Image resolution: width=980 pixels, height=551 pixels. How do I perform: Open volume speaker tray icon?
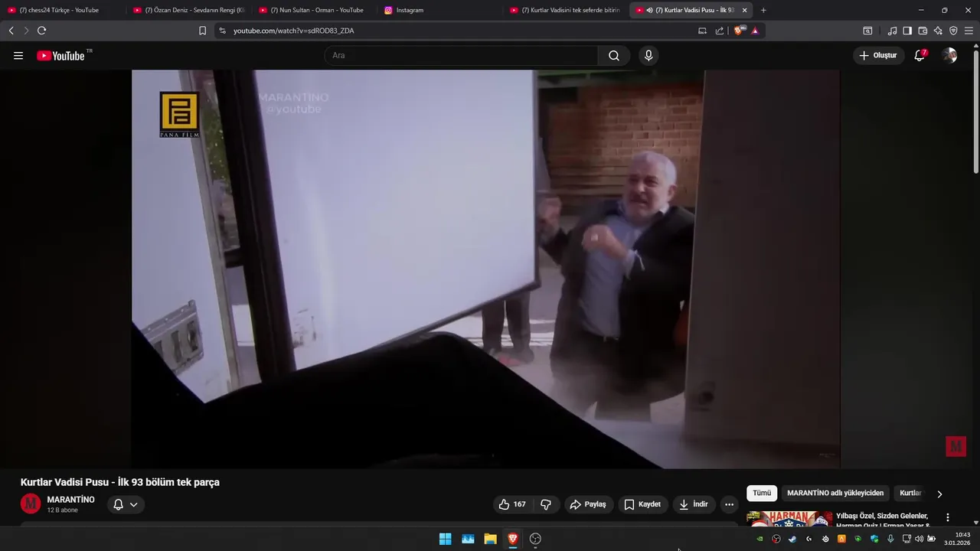[919, 539]
